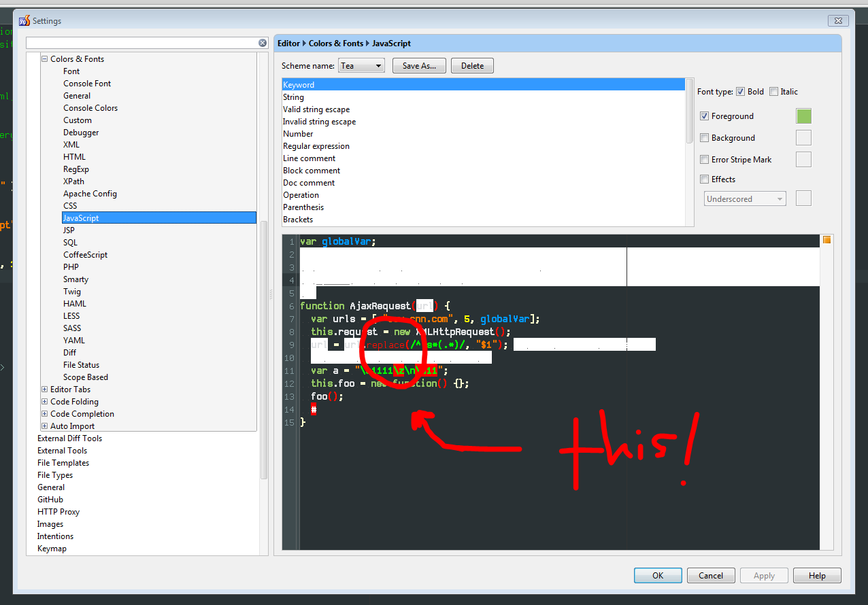This screenshot has width=868, height=605.
Task: Open the Effects color swatch
Action: [x=803, y=198]
